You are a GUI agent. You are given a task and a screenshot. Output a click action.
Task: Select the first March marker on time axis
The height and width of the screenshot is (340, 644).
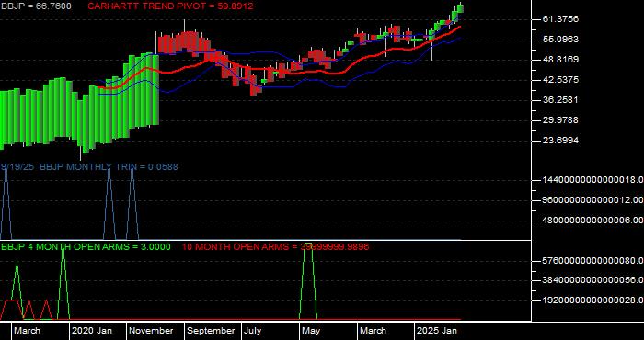(27, 331)
